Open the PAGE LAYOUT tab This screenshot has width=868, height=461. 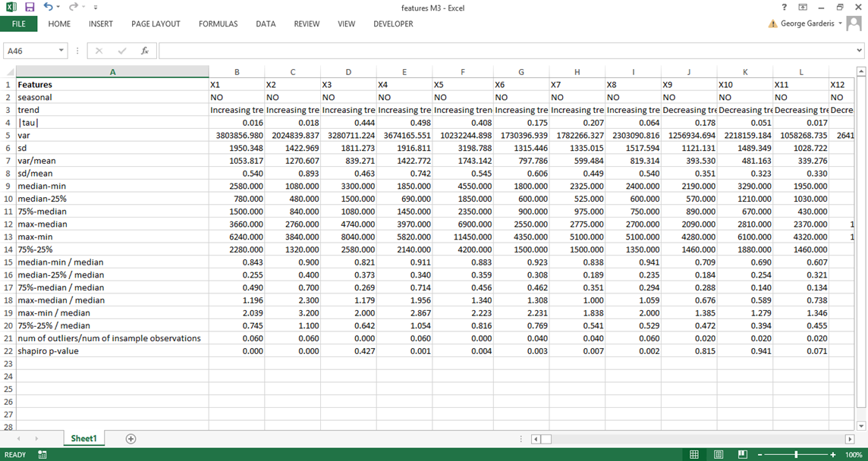pyautogui.click(x=156, y=24)
